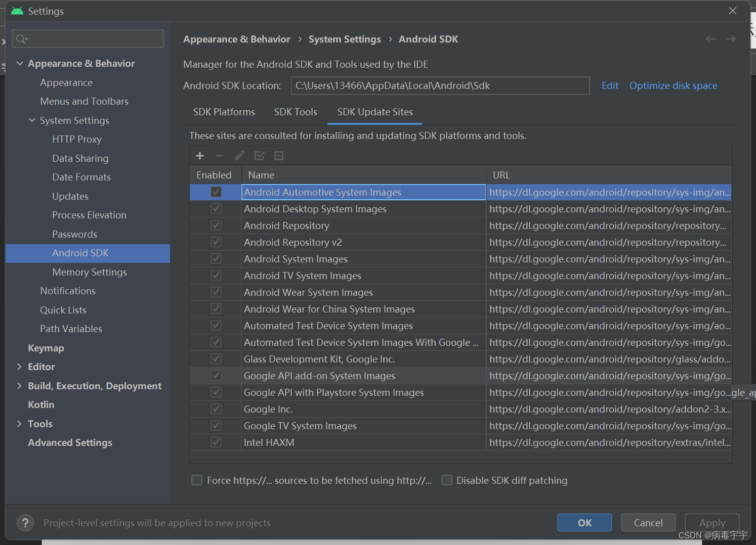
Task: Enable Disable SDK diff patching checkbox
Action: [x=447, y=480]
